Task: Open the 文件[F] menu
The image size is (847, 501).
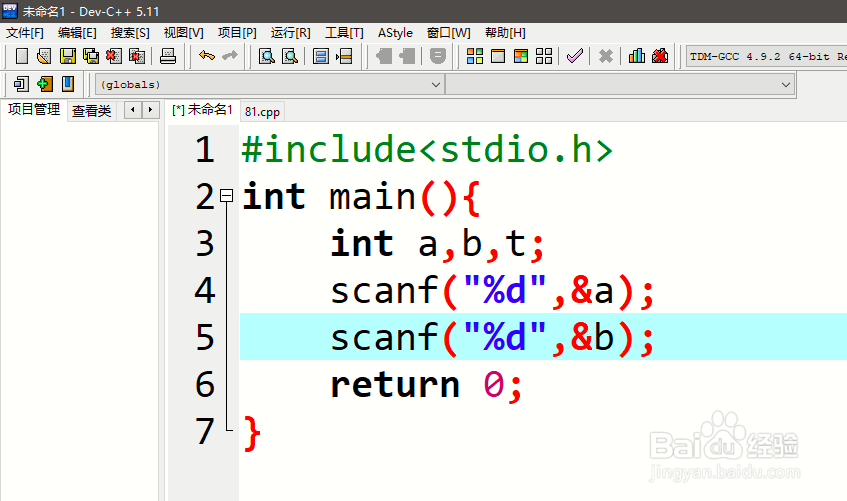Action: pyautogui.click(x=25, y=33)
